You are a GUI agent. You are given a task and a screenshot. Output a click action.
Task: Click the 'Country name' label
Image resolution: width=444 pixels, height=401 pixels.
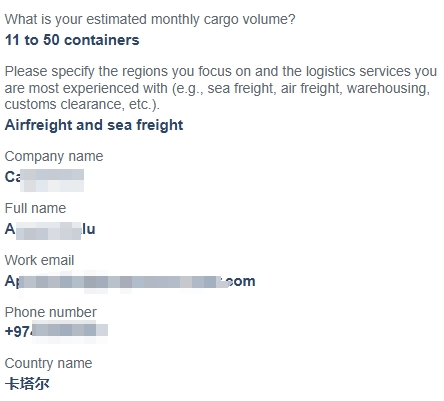pyautogui.click(x=48, y=363)
